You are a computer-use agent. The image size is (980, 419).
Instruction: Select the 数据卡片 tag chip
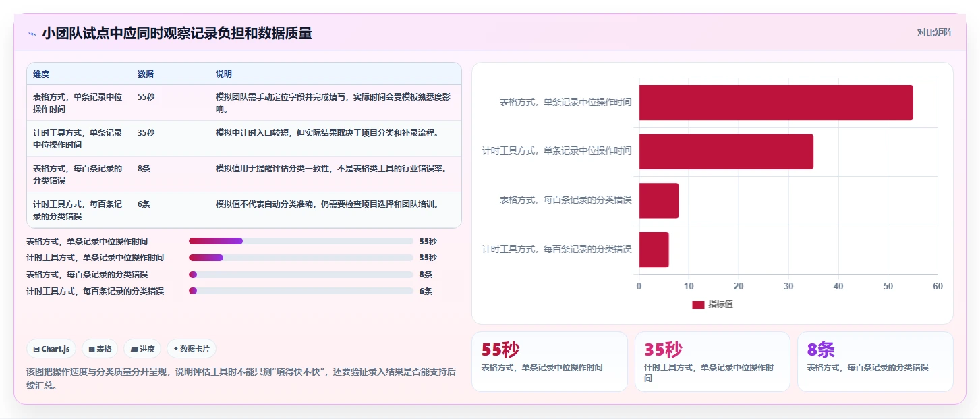pos(192,349)
